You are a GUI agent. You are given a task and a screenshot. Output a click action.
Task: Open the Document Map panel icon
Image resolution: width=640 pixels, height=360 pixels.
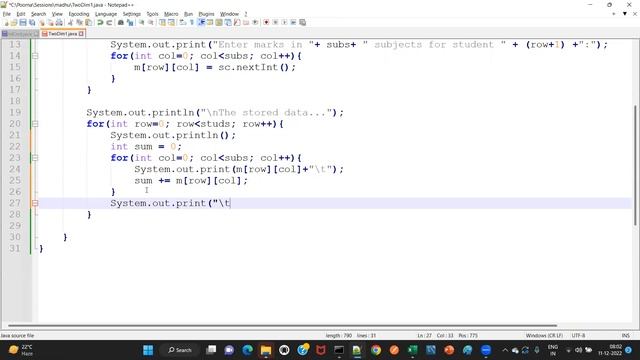(x=219, y=22)
